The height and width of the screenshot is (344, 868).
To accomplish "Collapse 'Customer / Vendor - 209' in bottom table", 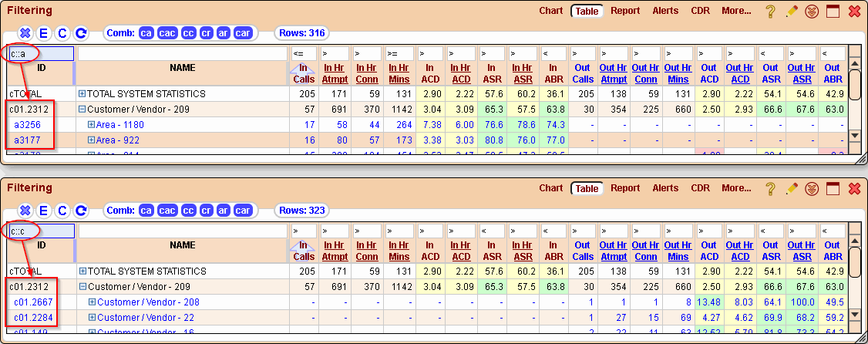I will [x=82, y=287].
